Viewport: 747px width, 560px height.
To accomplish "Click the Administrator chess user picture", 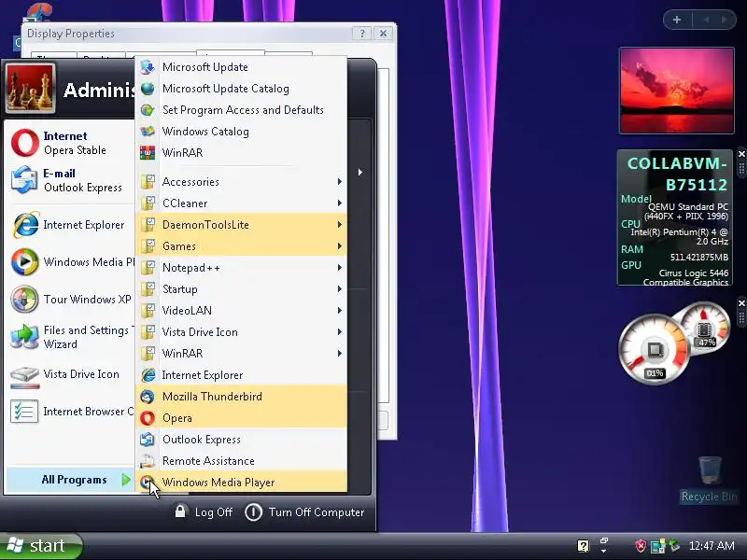I will tap(31, 89).
